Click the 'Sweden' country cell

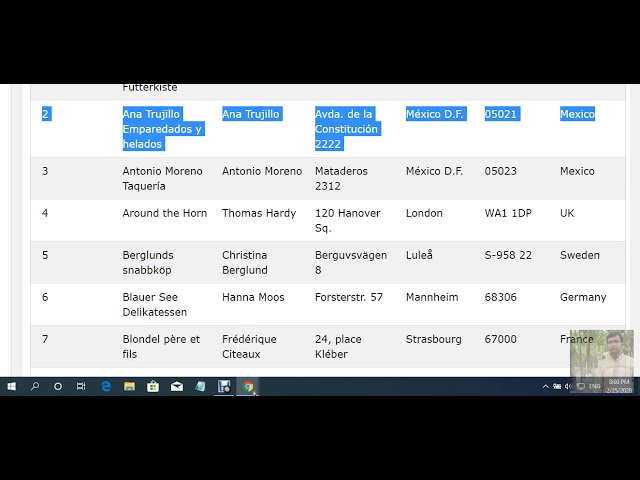point(580,255)
